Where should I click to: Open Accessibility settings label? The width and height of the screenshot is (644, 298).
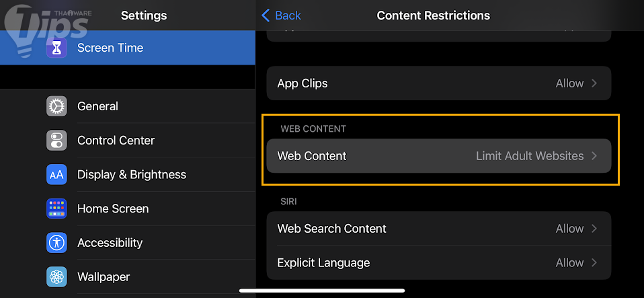click(110, 243)
